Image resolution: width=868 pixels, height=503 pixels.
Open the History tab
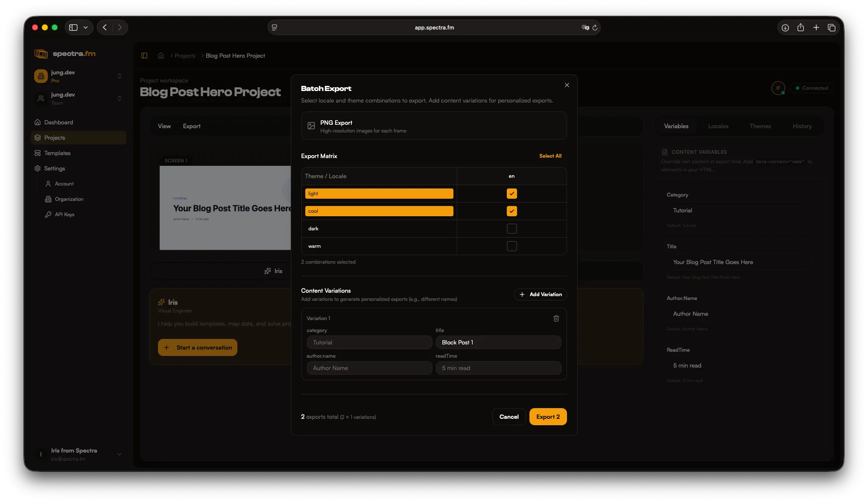[802, 126]
